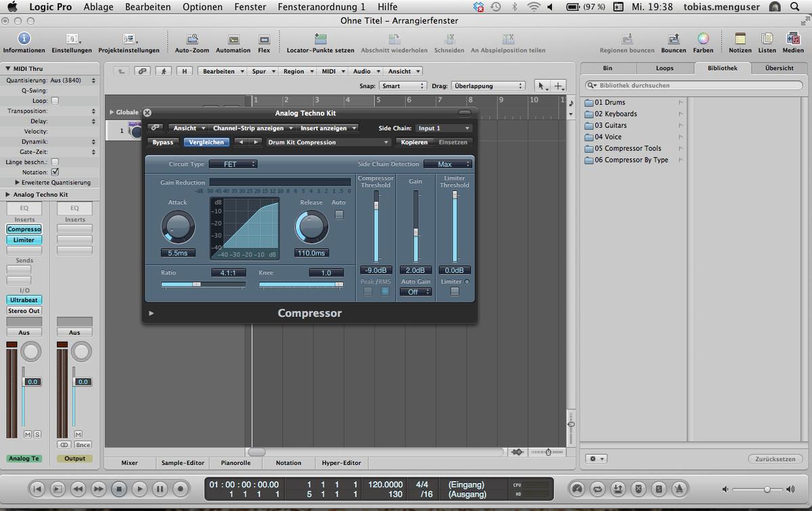Screen dimensions: 812x511
Task: Open the Snap Smart dropdown
Action: (403, 86)
